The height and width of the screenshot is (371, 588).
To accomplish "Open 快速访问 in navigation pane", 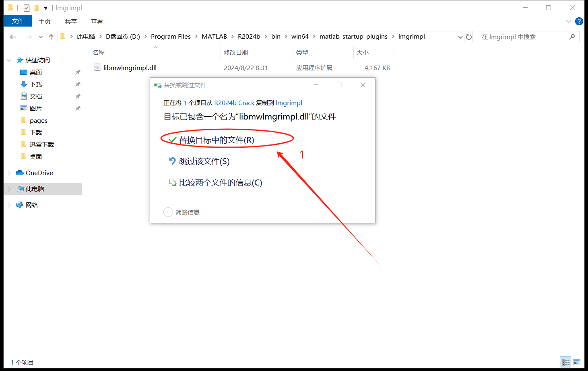I will coord(38,60).
